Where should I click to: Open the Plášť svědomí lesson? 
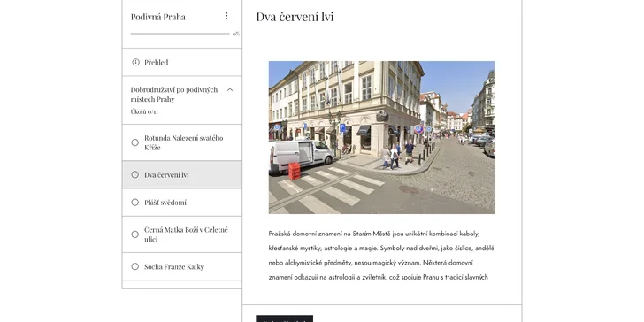coord(182,202)
